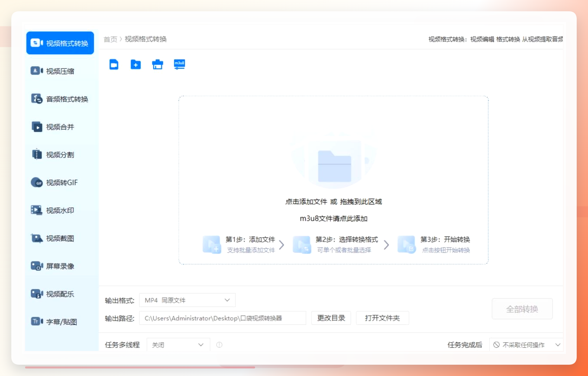The height and width of the screenshot is (376, 588).
Task: Click the 打开文件夹 button
Action: click(382, 318)
